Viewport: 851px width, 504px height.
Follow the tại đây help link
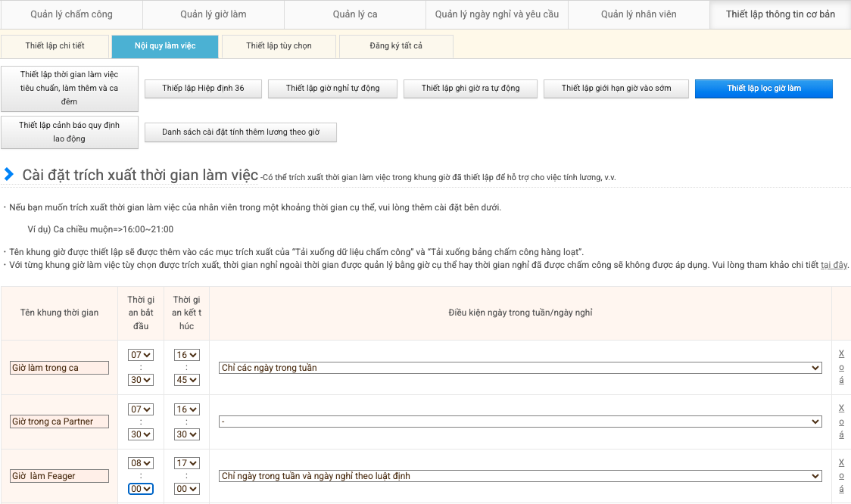(834, 265)
